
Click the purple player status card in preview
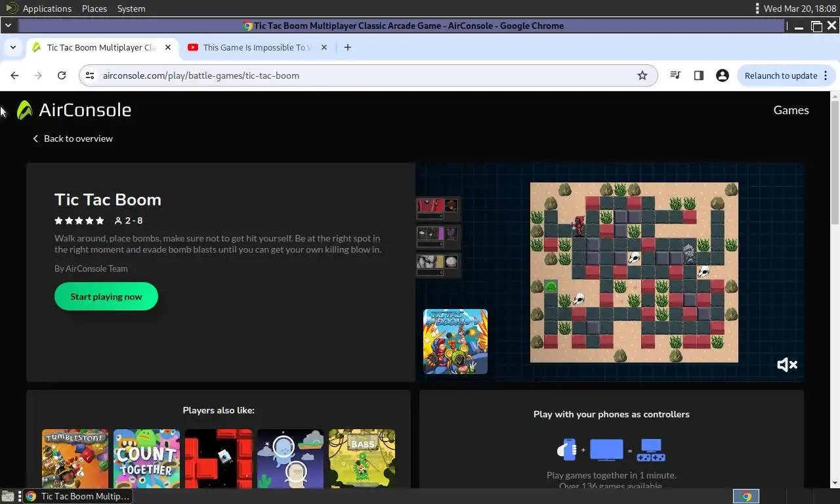coord(438,236)
